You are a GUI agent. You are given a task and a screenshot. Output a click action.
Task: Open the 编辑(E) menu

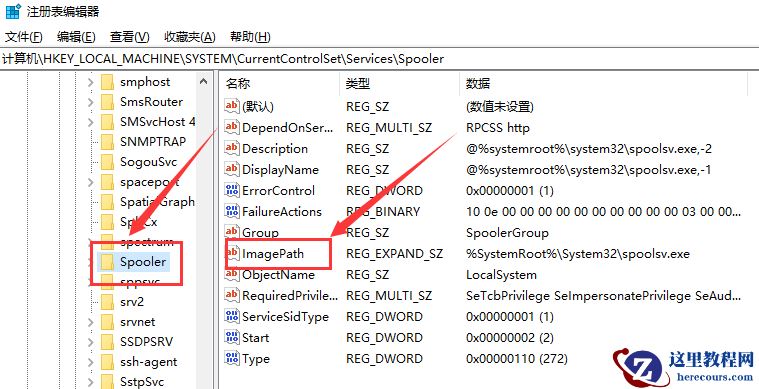tap(76, 37)
